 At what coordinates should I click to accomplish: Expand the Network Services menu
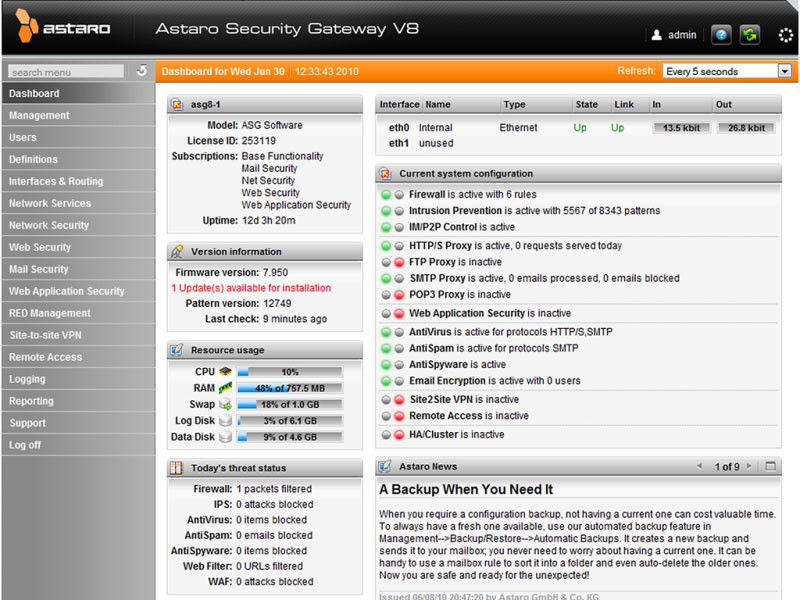(79, 204)
